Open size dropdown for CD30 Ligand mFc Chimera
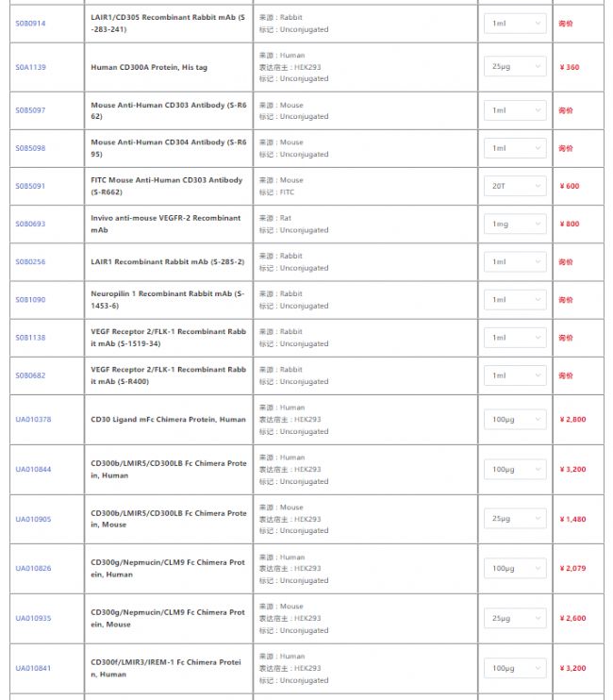613x700 pixels. pyautogui.click(x=514, y=419)
